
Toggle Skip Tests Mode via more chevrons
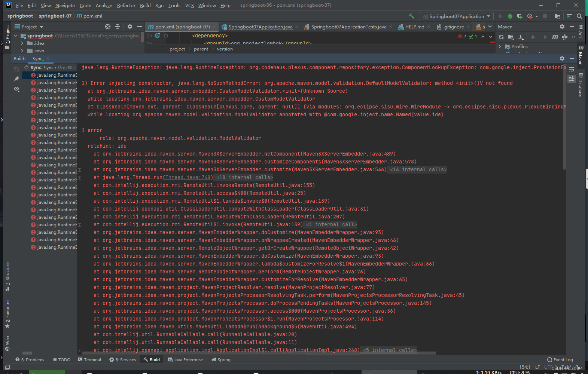tap(573, 37)
